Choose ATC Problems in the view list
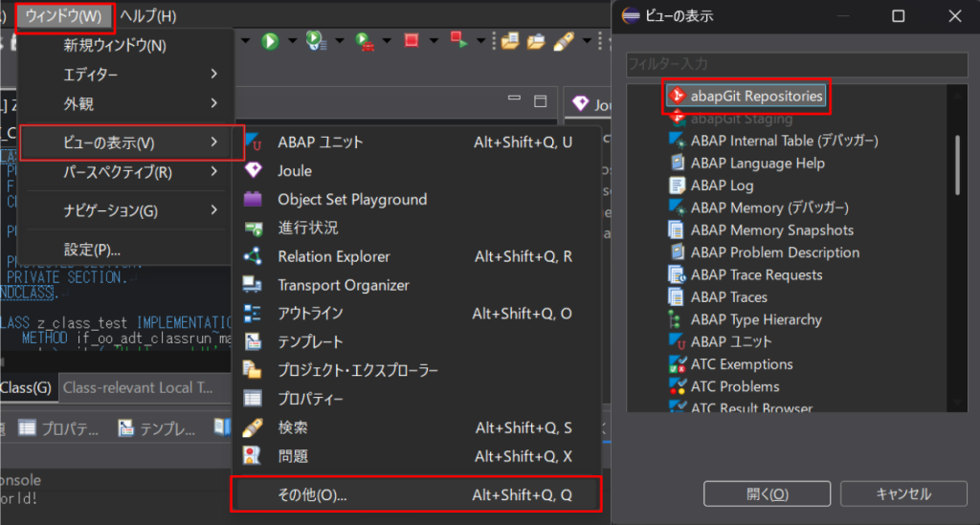Screen dimensions: 980x525 click(x=734, y=386)
